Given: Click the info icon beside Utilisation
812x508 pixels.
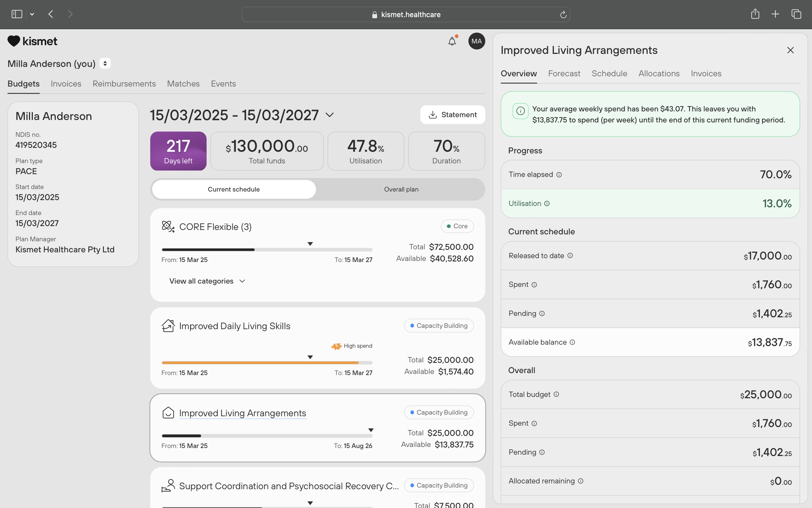Looking at the screenshot, I should (x=547, y=204).
